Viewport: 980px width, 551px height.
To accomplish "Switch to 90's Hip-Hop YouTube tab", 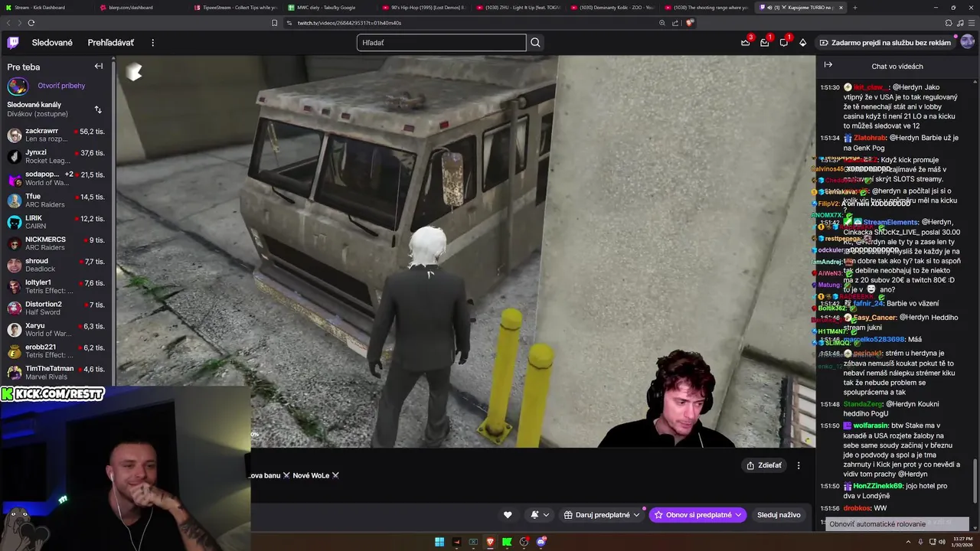I will (x=423, y=8).
